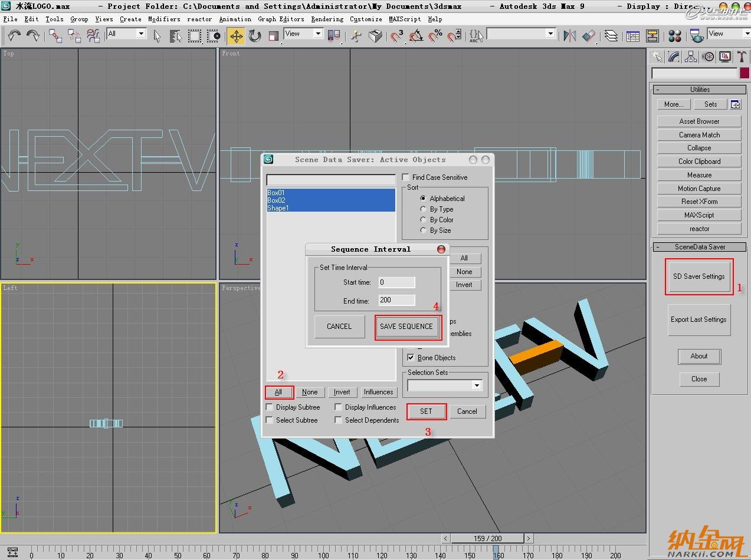Toggle the Angle Snap magnet icon

click(x=417, y=36)
